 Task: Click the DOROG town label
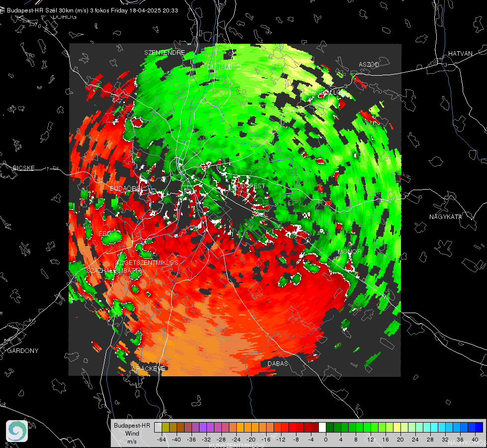point(65,17)
